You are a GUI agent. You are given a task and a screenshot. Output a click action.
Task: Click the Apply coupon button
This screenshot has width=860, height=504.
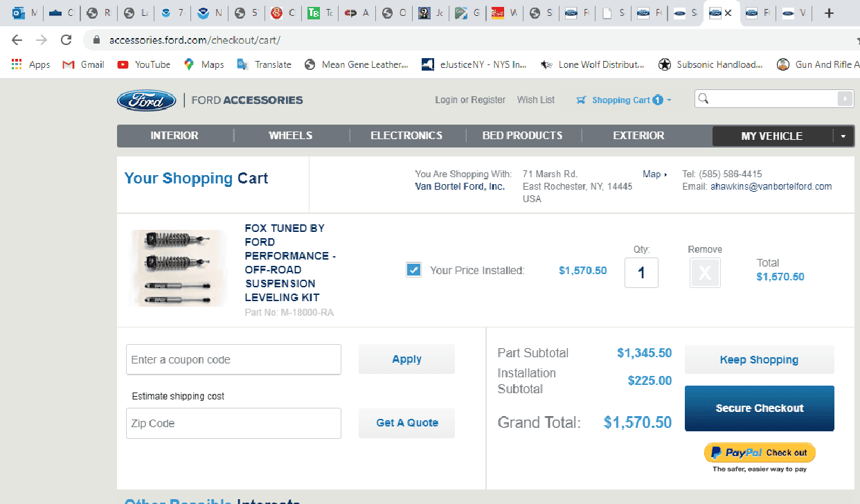click(406, 359)
